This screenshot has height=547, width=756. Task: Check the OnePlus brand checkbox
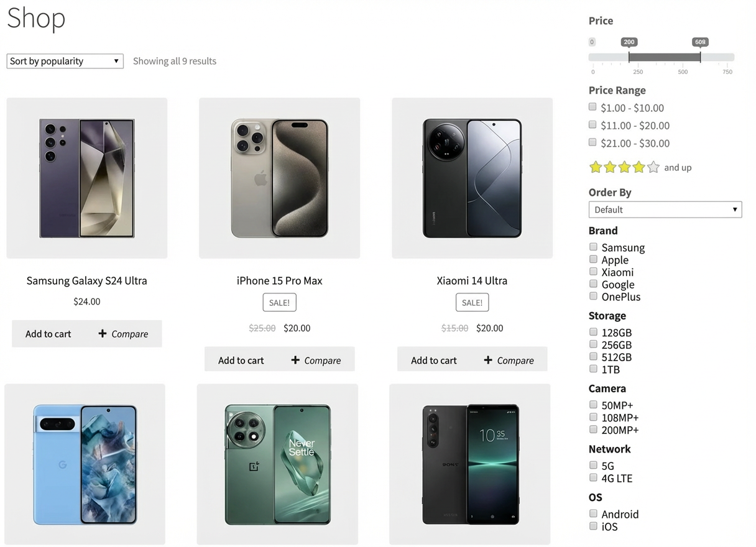click(592, 296)
